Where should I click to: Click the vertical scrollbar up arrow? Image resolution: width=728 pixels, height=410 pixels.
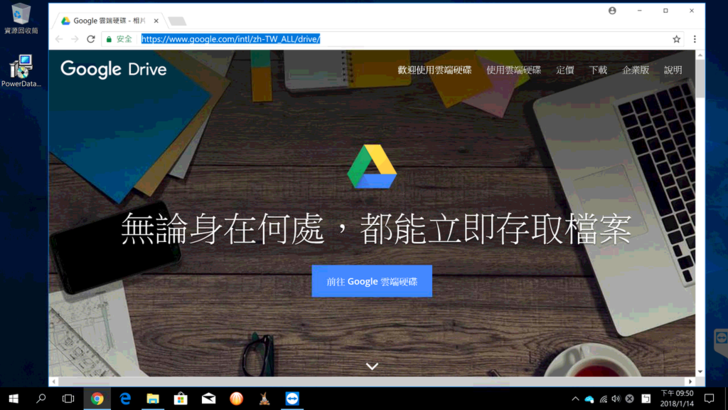click(700, 55)
